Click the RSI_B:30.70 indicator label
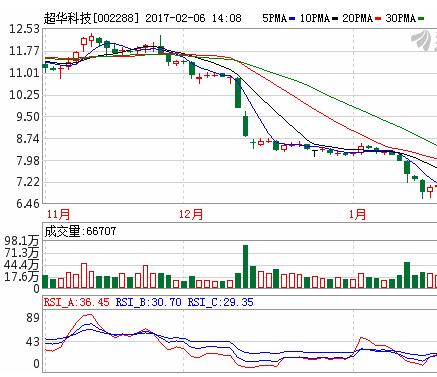Image resolution: width=437 pixels, height=377 pixels. coord(148,302)
